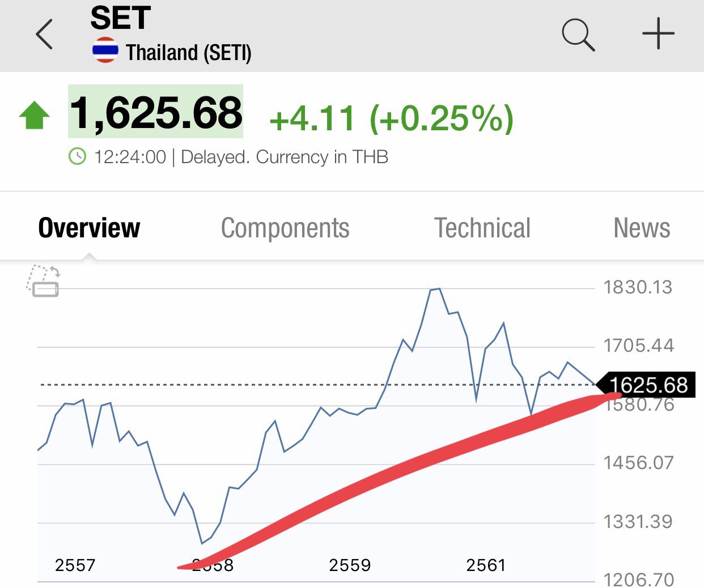Tap the Thailand (SETI) subtitle
Image resolution: width=704 pixels, height=588 pixels.
tap(188, 53)
